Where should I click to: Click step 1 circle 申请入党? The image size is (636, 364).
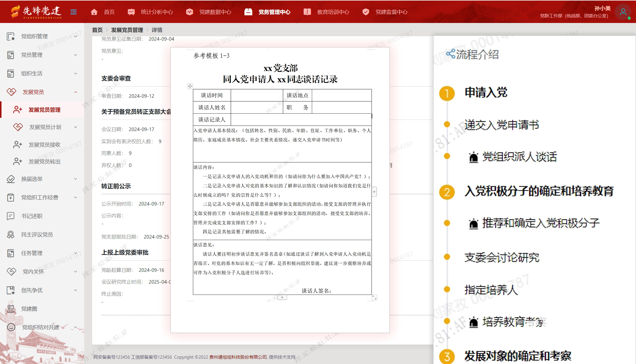pyautogui.click(x=447, y=93)
